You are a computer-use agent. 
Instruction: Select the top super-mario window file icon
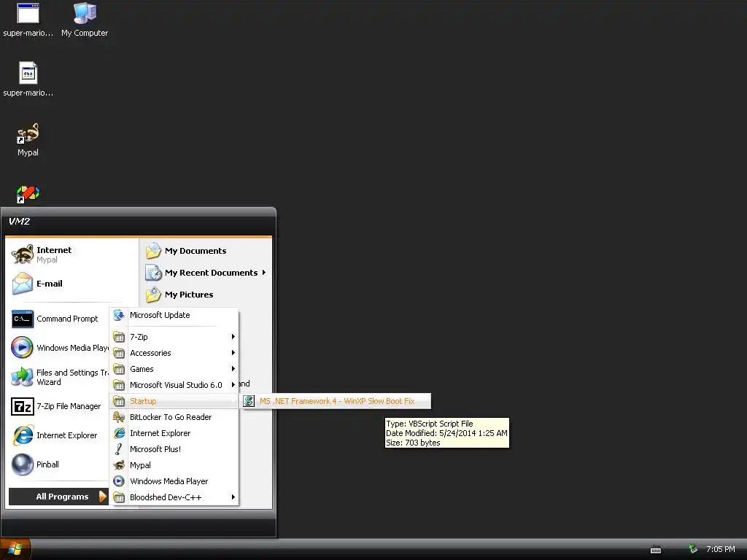[28, 20]
